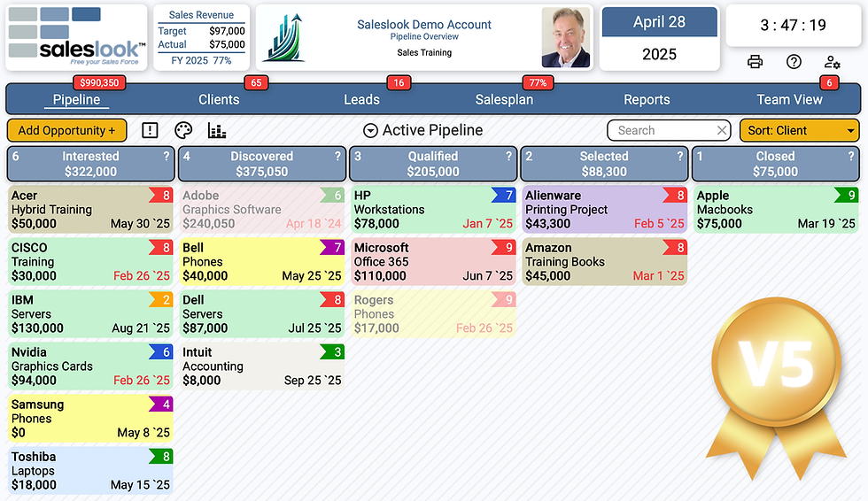Click Add Opportunity button
The image size is (868, 501).
click(x=67, y=130)
